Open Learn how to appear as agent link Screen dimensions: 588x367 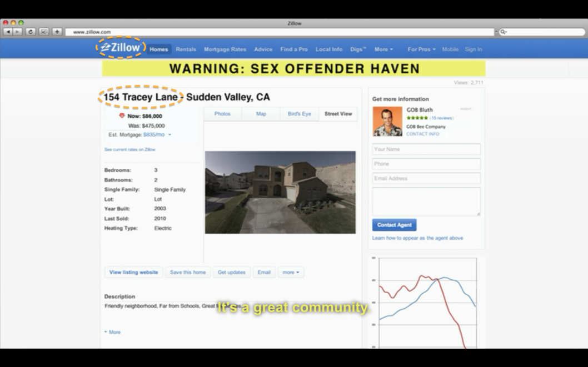417,238
